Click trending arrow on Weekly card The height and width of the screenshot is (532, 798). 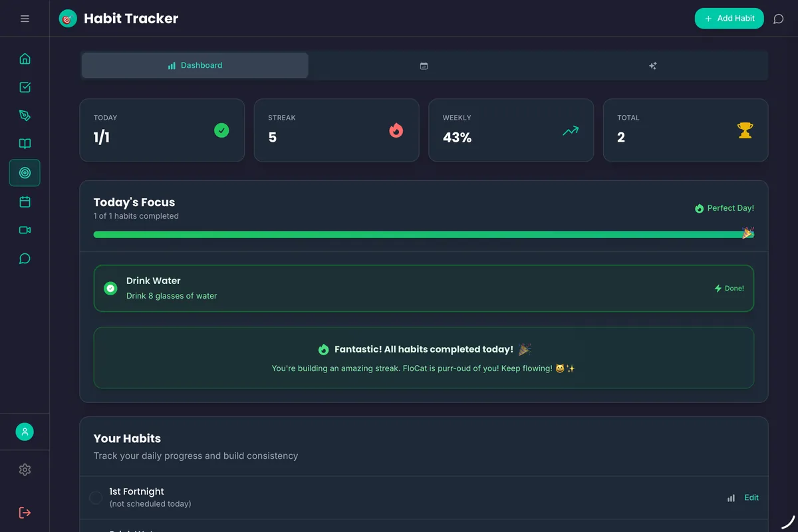pyautogui.click(x=571, y=131)
